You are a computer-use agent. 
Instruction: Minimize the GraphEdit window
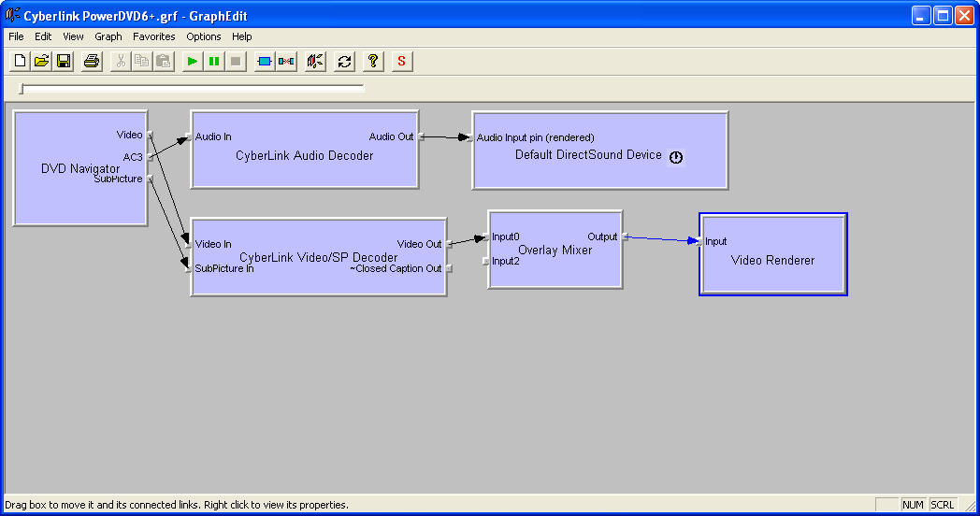pos(921,16)
